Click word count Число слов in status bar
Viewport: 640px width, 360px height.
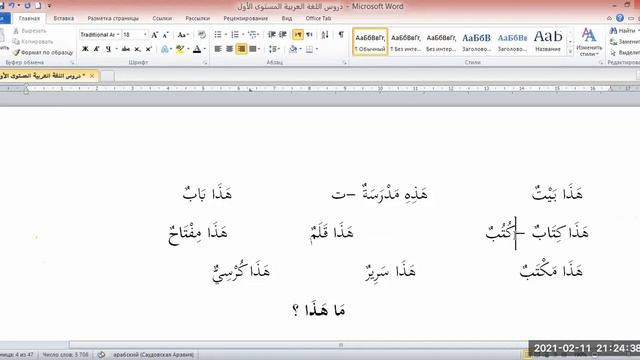tap(65, 355)
